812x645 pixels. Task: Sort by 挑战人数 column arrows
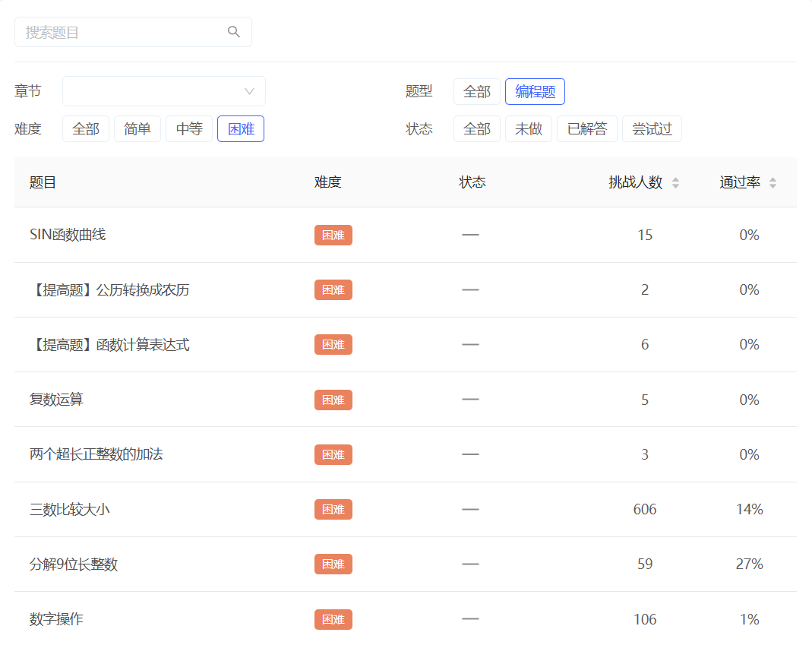click(x=675, y=183)
